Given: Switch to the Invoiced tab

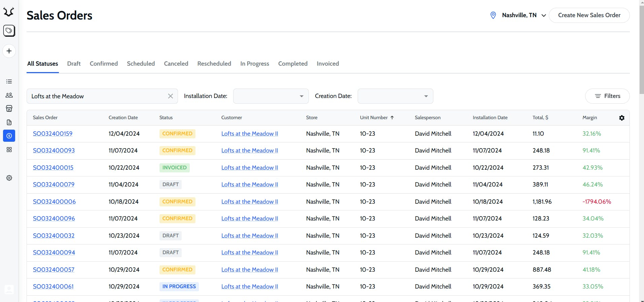Looking at the screenshot, I should tap(328, 64).
